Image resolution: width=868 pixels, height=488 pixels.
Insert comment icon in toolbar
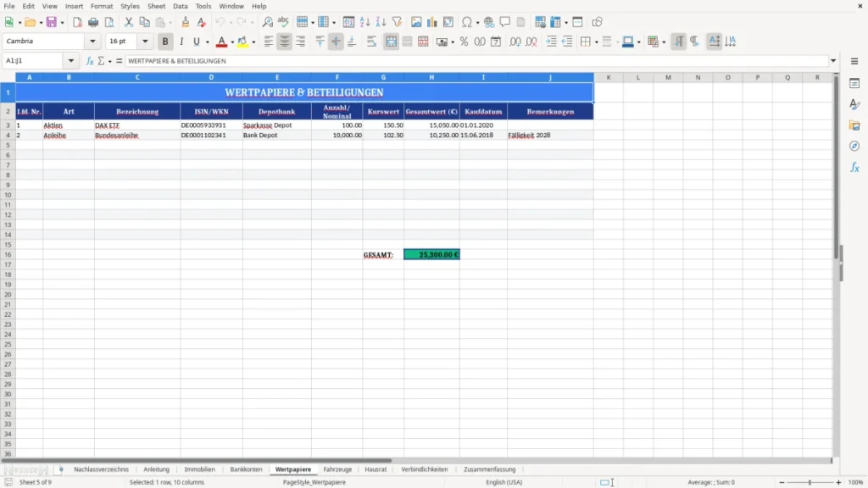[x=505, y=22]
